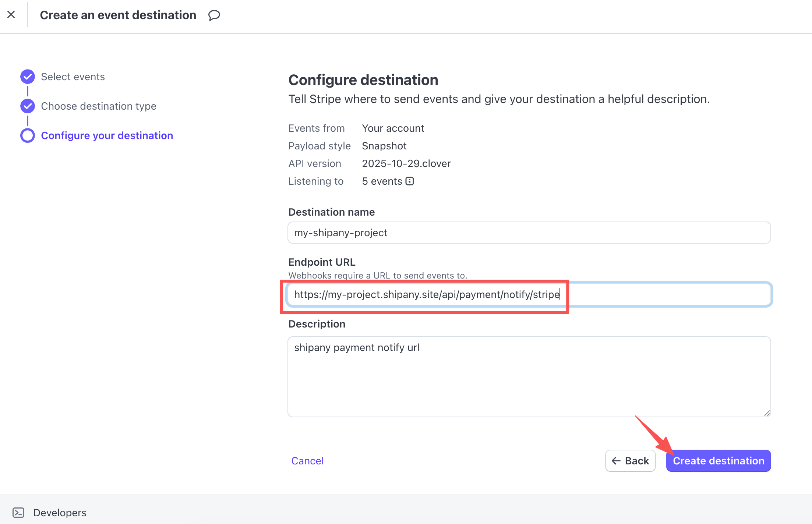This screenshot has height=524, width=812.
Task: Close the event destination dialog with X
Action: (x=11, y=15)
